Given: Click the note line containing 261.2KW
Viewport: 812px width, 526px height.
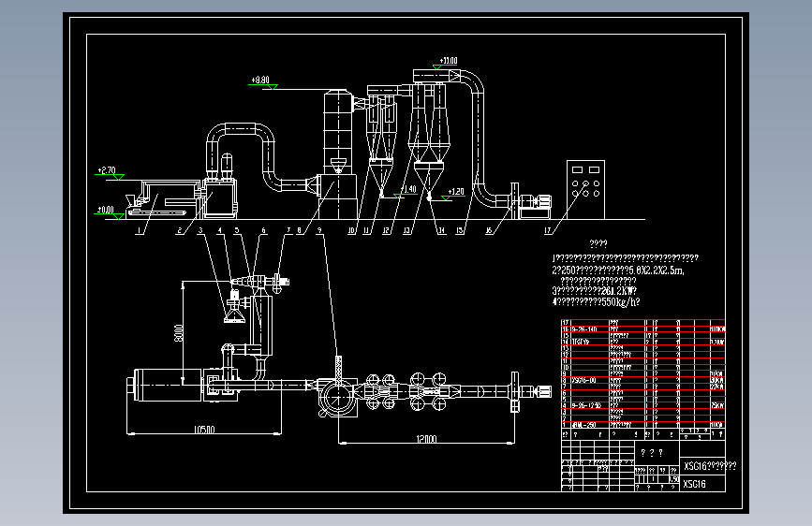Looking at the screenshot, I should [595, 291].
